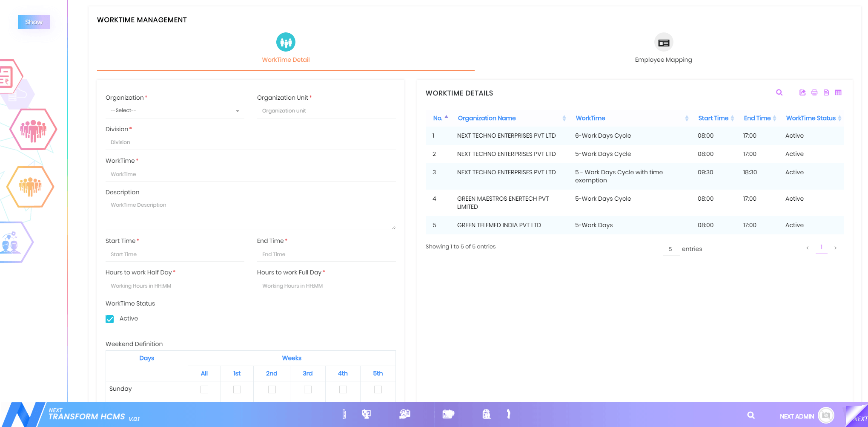The height and width of the screenshot is (427, 868).
Task: Click the Show button
Action: coord(34,22)
